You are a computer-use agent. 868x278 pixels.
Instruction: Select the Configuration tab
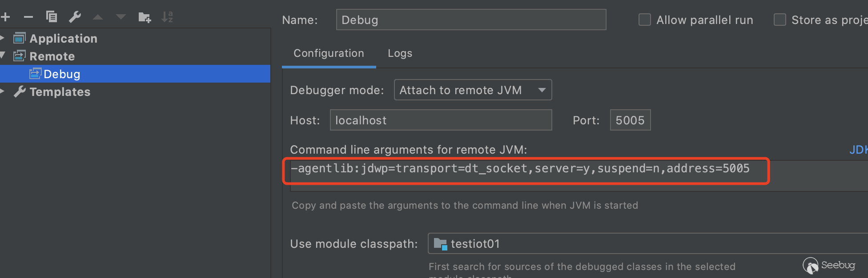pyautogui.click(x=329, y=53)
